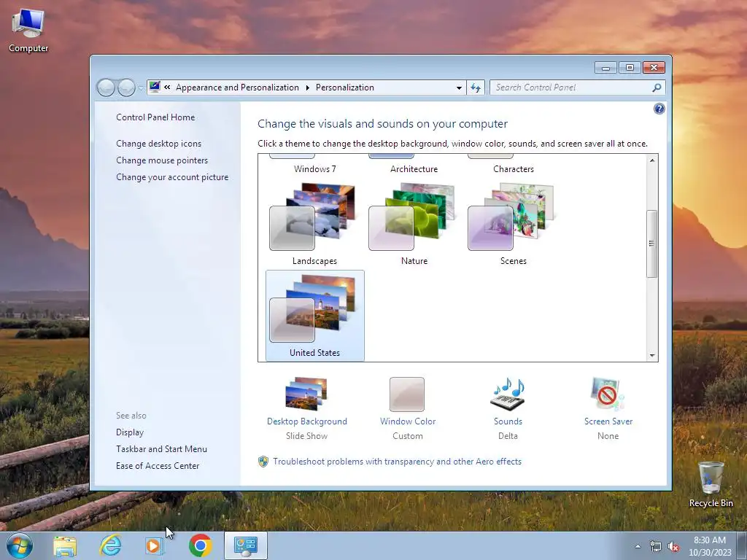Open the Sounds keyboard icon
The height and width of the screenshot is (560, 747).
[508, 394]
